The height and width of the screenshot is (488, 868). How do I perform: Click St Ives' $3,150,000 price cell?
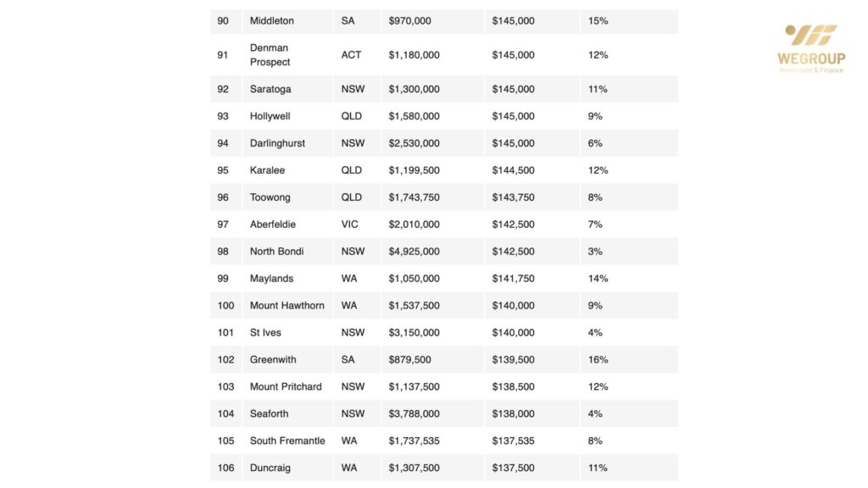414,333
